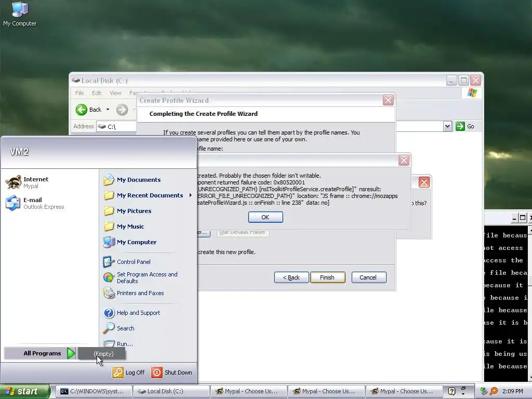Click Forward arrow in Local Disk explorer
This screenshot has height=399, width=532.
122,110
